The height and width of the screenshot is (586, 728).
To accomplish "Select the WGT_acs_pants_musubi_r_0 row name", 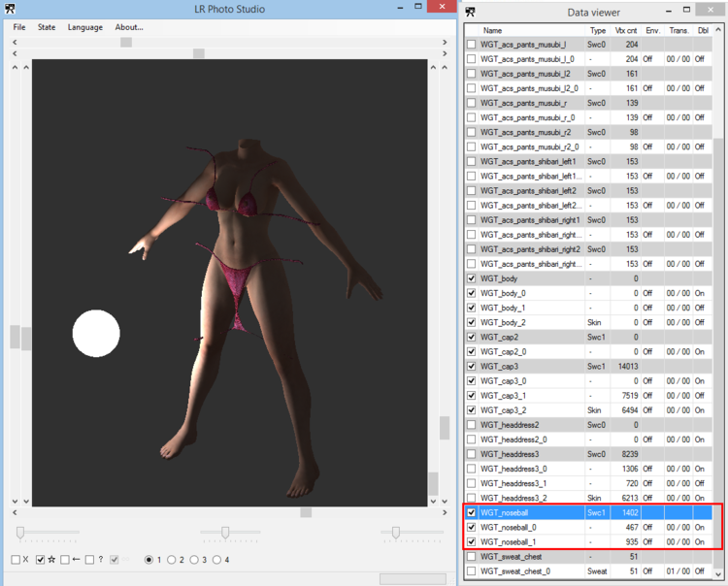I will pos(527,117).
